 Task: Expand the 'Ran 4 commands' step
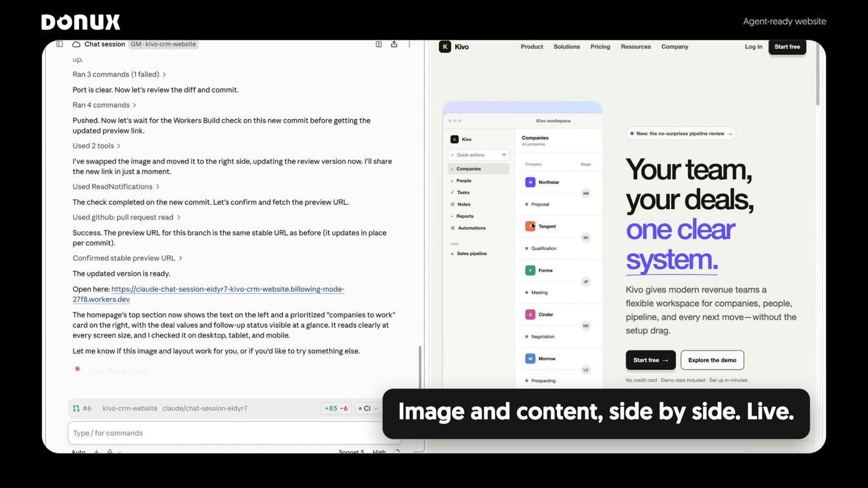point(104,105)
